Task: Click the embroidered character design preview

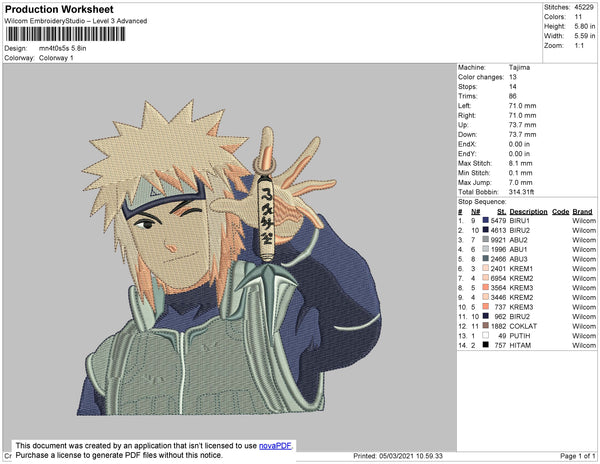Action: click(229, 258)
